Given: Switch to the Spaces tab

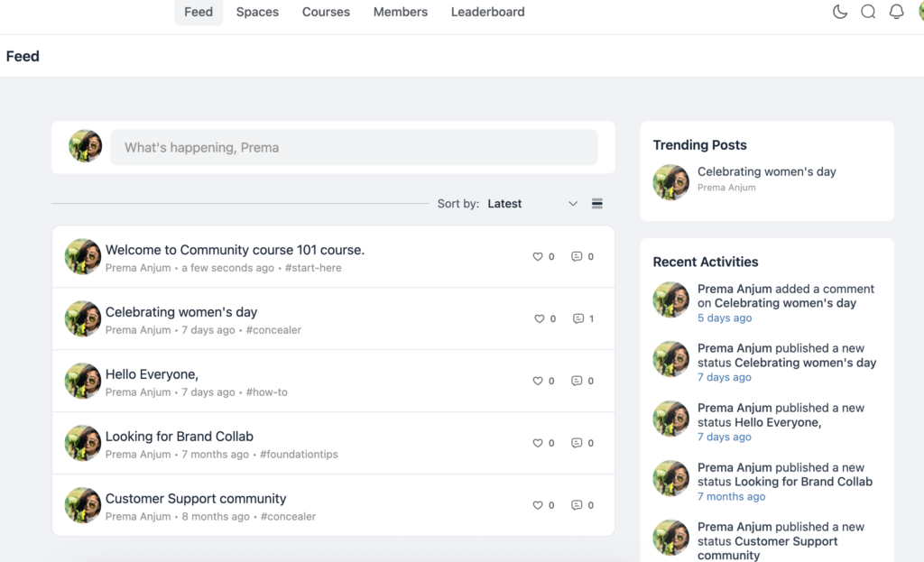Looking at the screenshot, I should [x=257, y=12].
